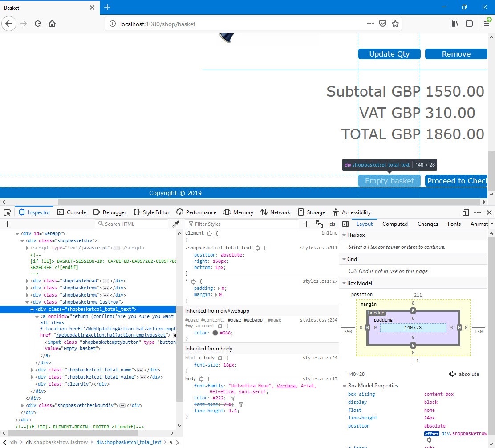495x448 pixels.
Task: Highlight elements matching universal * rule
Action: [x=193, y=281]
